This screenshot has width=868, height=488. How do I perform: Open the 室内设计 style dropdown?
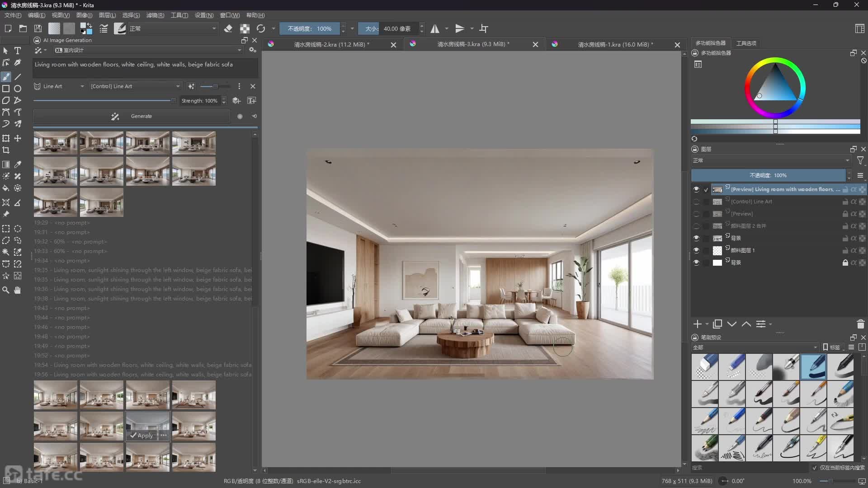click(148, 50)
